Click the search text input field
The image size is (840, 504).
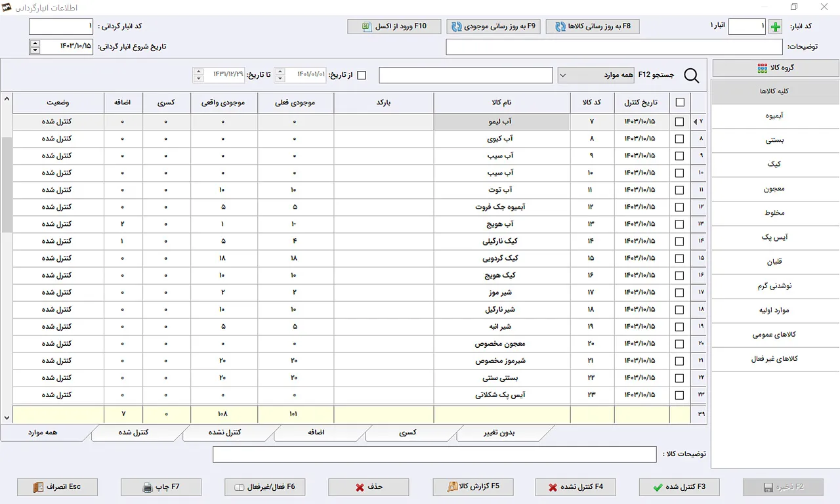(466, 75)
